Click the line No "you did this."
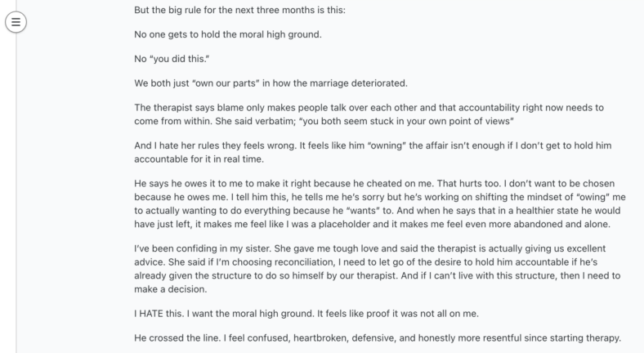644x353 pixels. pyautogui.click(x=172, y=59)
